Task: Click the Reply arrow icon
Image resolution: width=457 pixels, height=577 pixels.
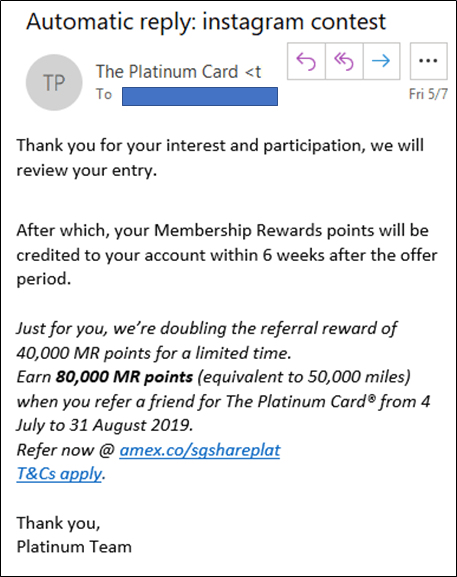Action: 306,61
